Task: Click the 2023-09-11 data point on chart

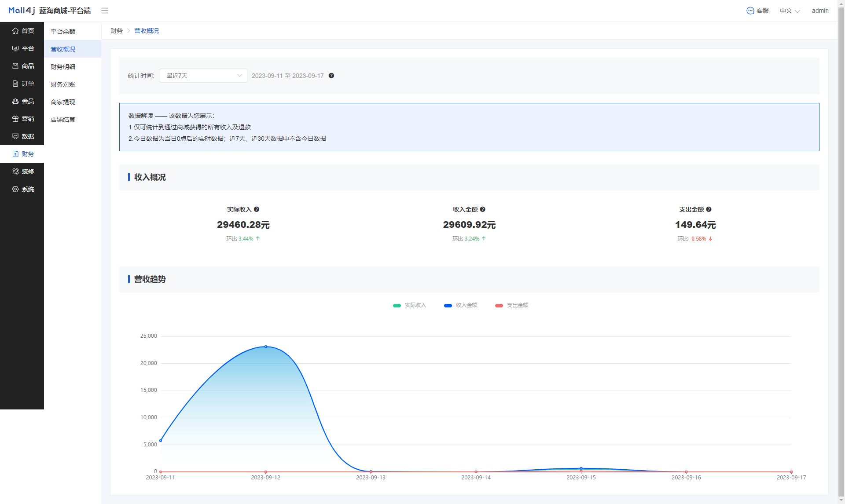Action: [x=161, y=440]
